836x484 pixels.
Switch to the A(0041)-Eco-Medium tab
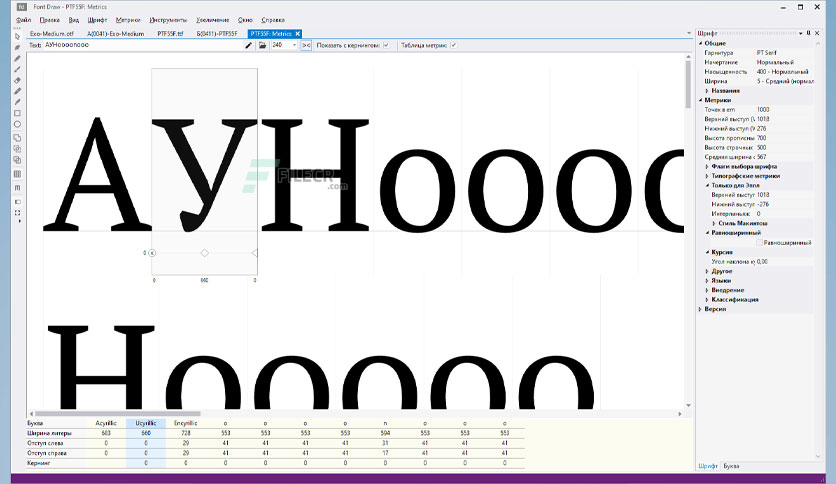point(116,34)
